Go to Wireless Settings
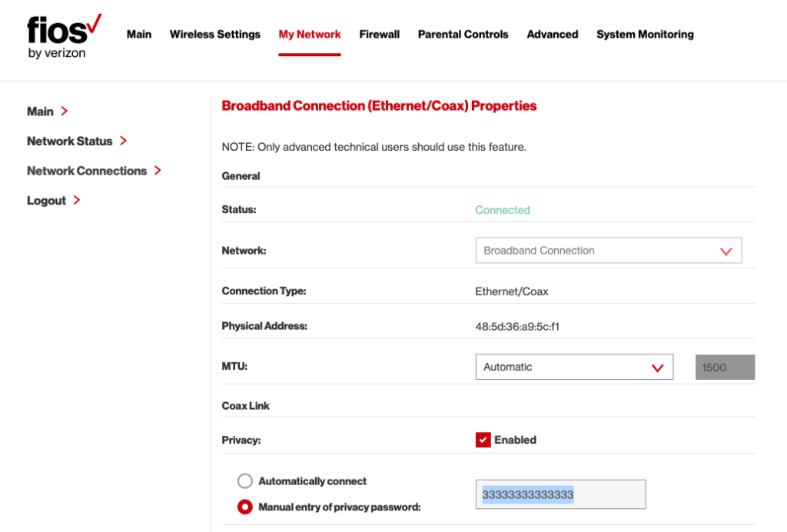The height and width of the screenshot is (532, 787). pyautogui.click(x=214, y=34)
